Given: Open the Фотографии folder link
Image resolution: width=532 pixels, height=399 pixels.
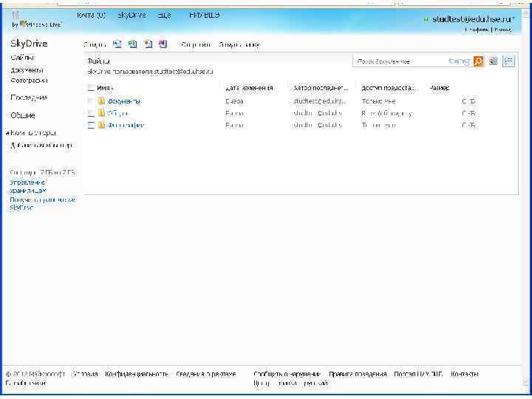Looking at the screenshot, I should 126,126.
